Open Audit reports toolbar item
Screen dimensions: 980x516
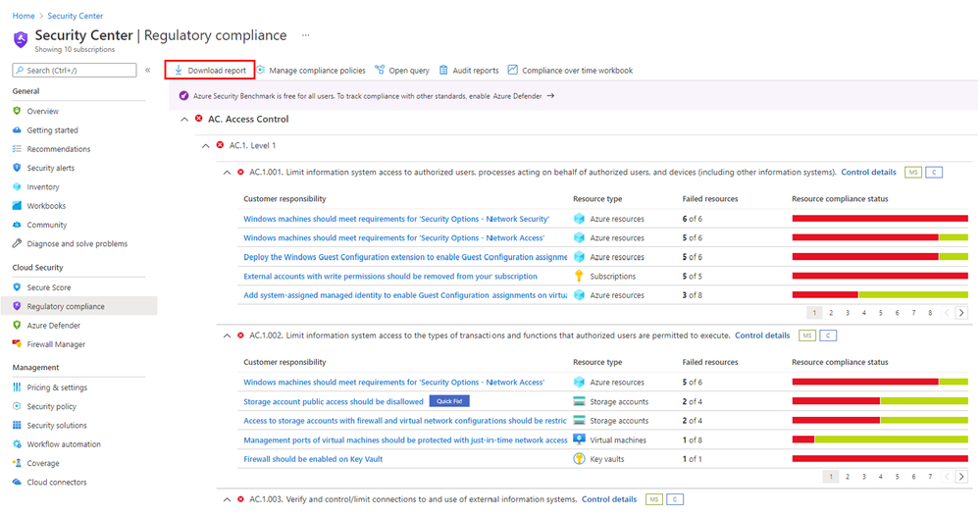(x=469, y=71)
